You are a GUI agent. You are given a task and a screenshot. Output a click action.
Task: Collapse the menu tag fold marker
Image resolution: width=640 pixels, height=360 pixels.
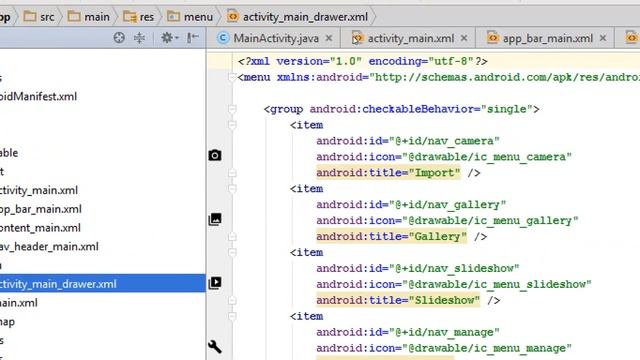coord(232,77)
